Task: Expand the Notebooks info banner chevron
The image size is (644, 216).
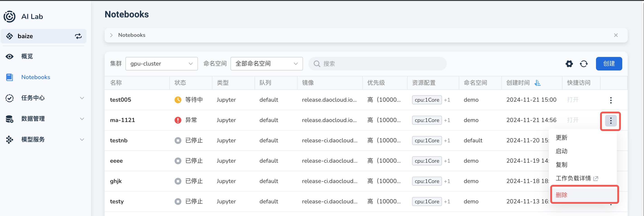Action: pos(111,35)
